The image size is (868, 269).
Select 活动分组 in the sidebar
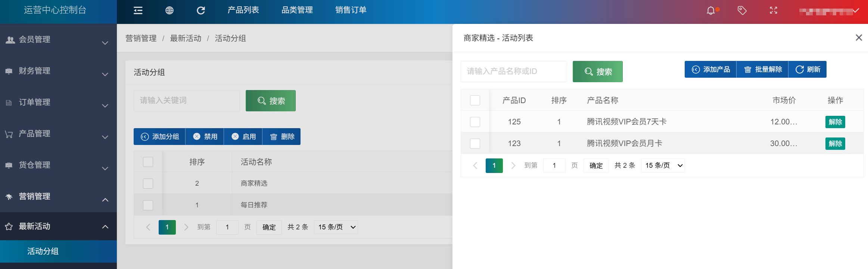click(43, 251)
